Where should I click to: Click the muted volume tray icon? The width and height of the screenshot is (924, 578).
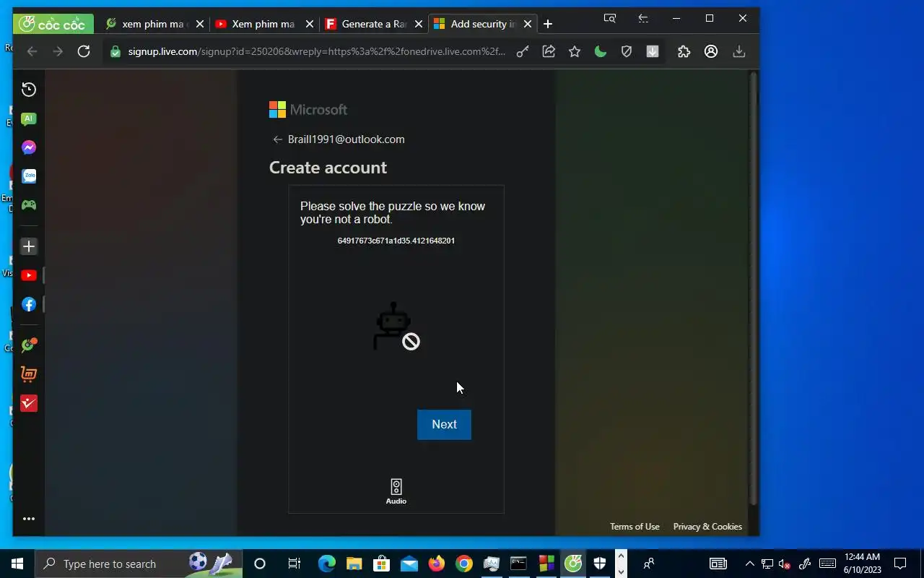coord(785,564)
